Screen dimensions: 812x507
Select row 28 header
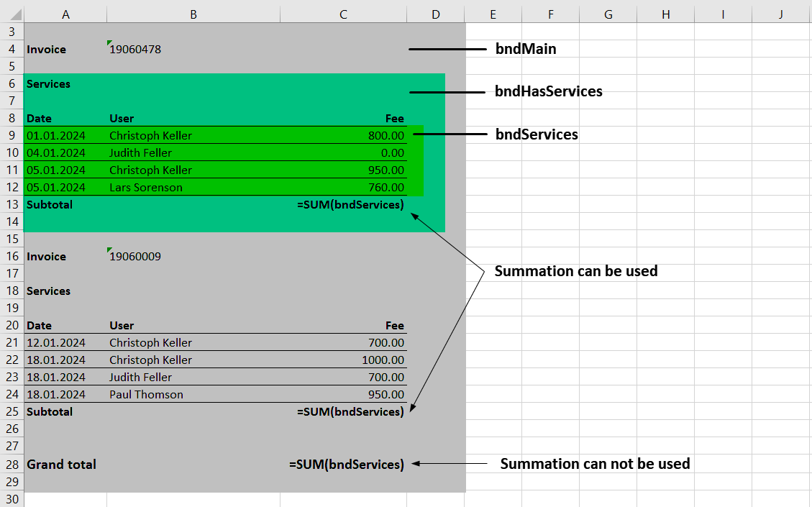pos(12,465)
